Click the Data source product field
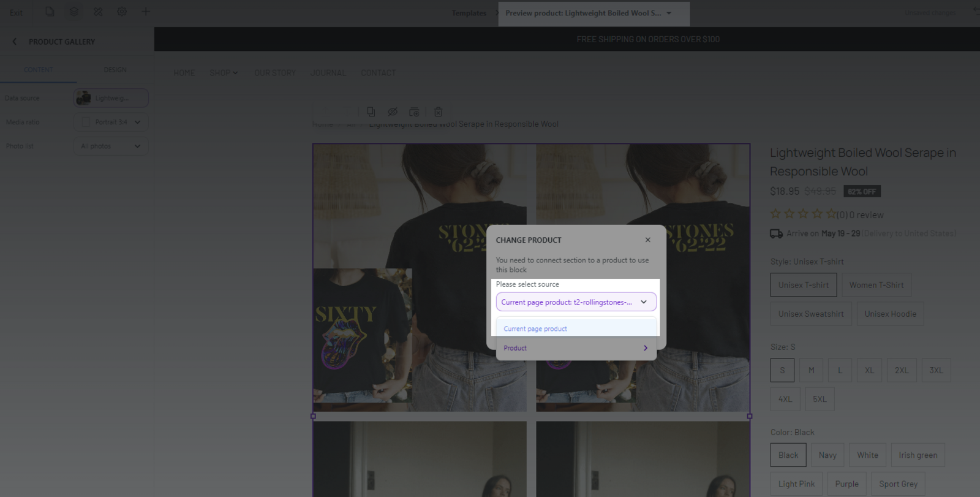The image size is (980, 497). click(111, 98)
